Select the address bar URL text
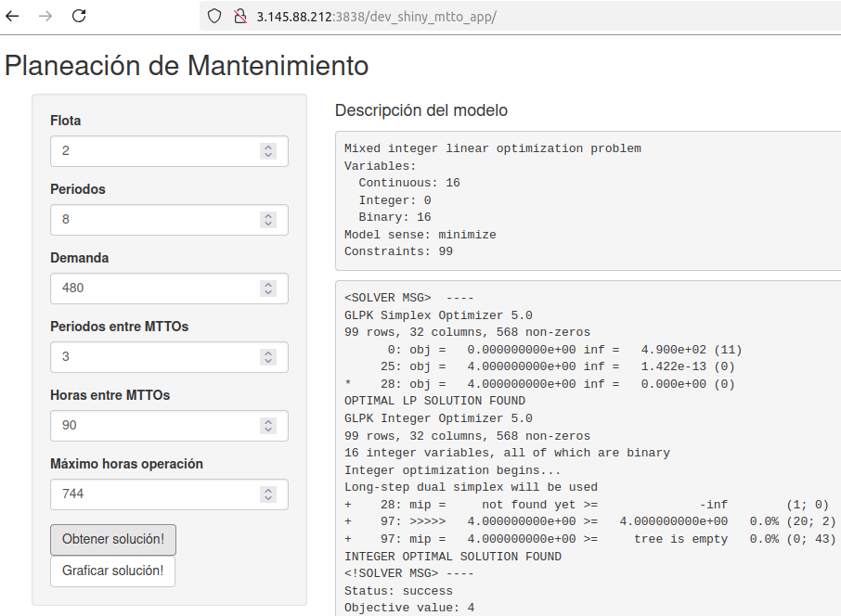This screenshot has height=616, width=841. pyautogui.click(x=376, y=17)
